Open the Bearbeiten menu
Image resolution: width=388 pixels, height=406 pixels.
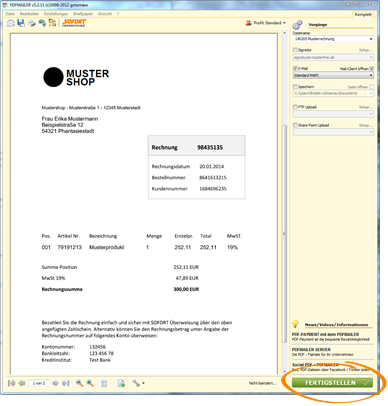[29, 14]
